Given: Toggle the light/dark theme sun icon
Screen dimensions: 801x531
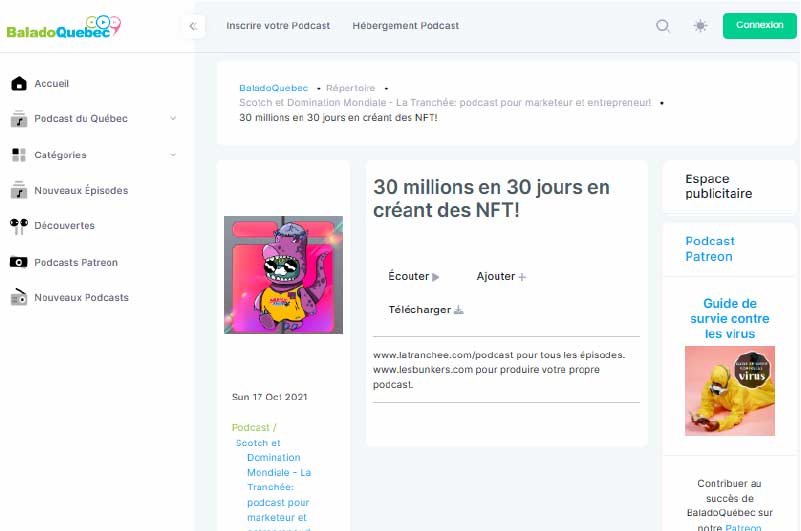Looking at the screenshot, I should (700, 26).
